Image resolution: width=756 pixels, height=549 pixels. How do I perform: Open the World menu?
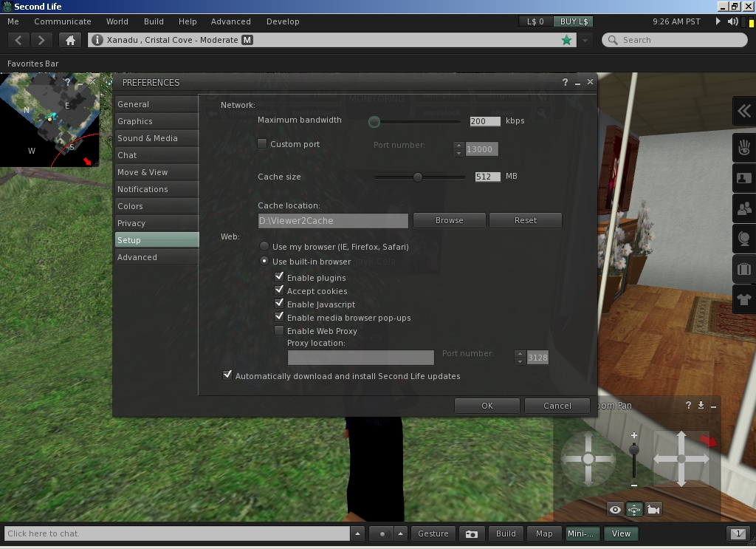pyautogui.click(x=117, y=21)
